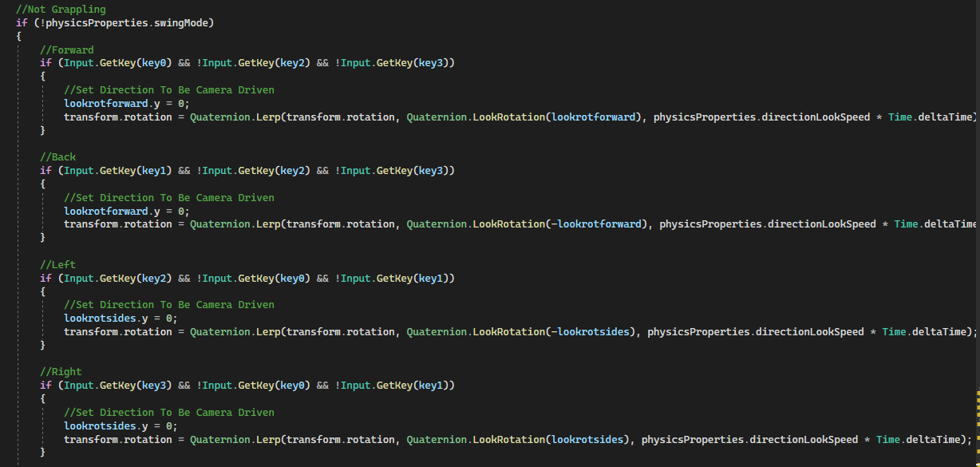Click "Quaternion.LookRotation(lookrotsides)" in the Right block
Viewport: 980px width, 467px height.
point(518,440)
